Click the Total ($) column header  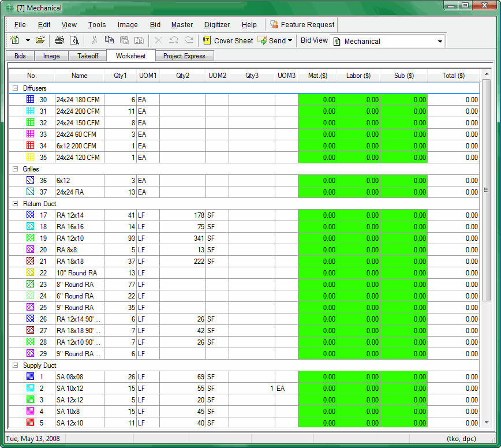click(454, 76)
